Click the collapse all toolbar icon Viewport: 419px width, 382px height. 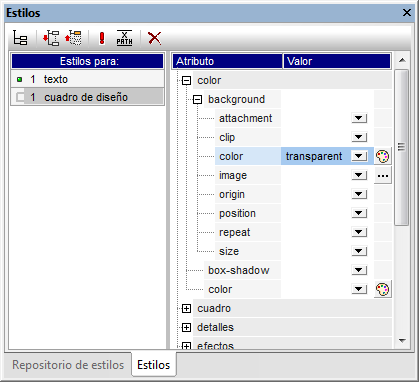pyautogui.click(x=73, y=38)
